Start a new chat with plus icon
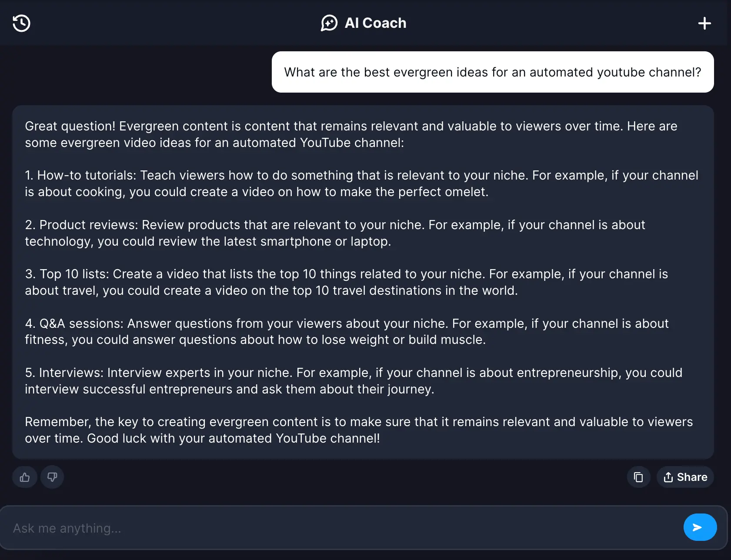The width and height of the screenshot is (731, 560). pyautogui.click(x=704, y=23)
